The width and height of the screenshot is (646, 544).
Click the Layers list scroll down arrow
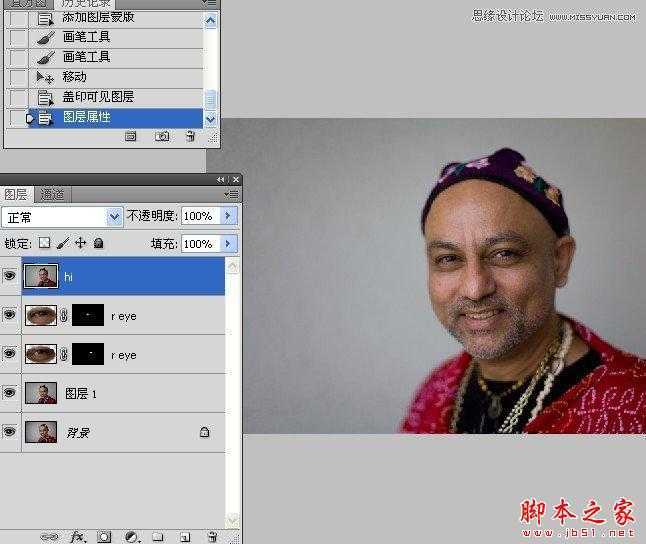233,520
